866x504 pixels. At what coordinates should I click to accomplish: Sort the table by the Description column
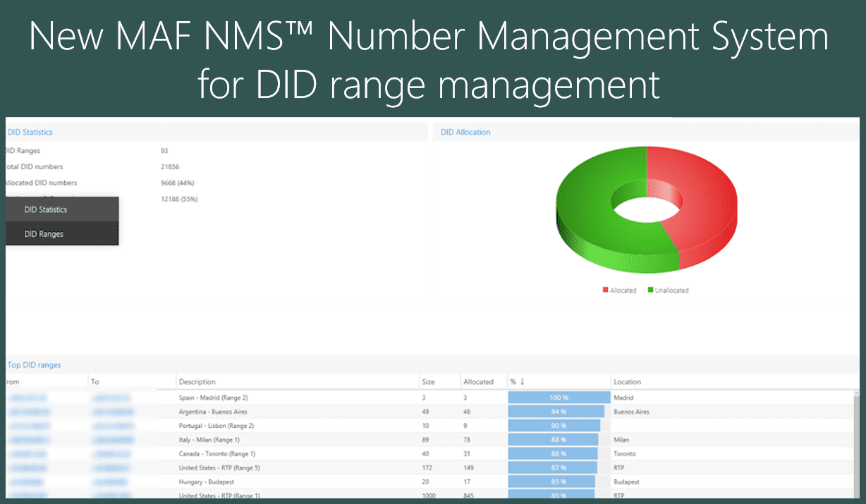(x=196, y=381)
